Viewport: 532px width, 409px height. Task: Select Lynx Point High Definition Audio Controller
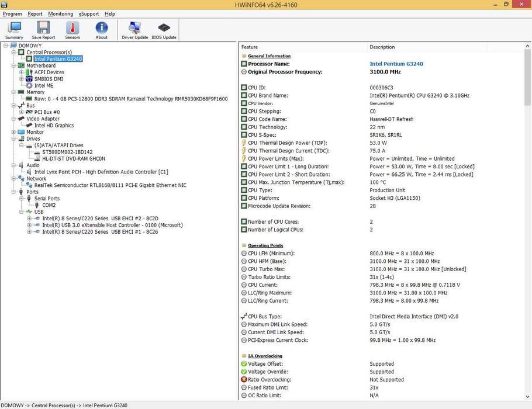click(x=101, y=172)
